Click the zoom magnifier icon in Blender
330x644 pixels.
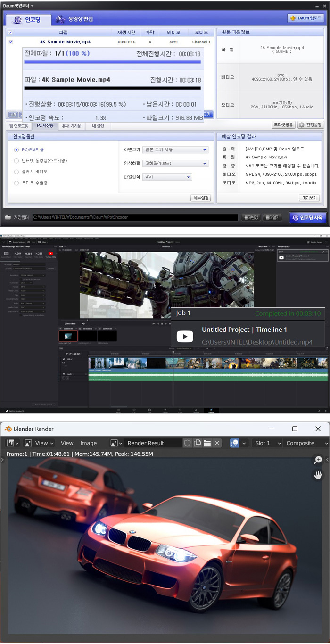pyautogui.click(x=318, y=460)
